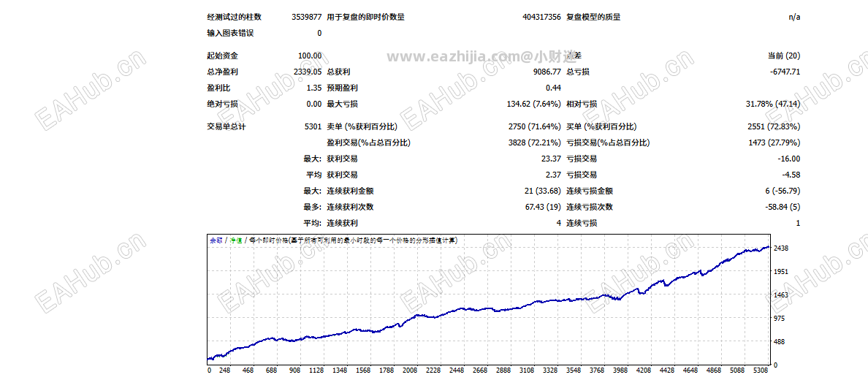This screenshot has height=380, width=868.
Task: Select the spread value 当前 (20)
Action: click(x=784, y=56)
